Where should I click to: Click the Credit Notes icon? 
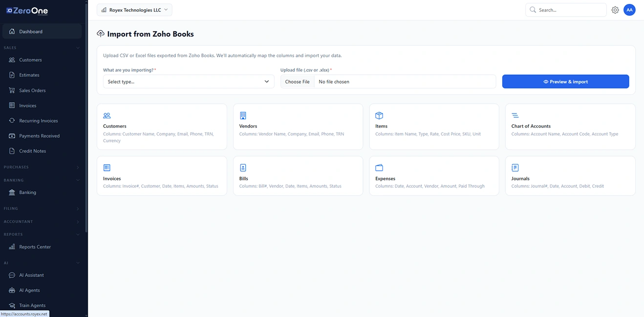pos(12,151)
